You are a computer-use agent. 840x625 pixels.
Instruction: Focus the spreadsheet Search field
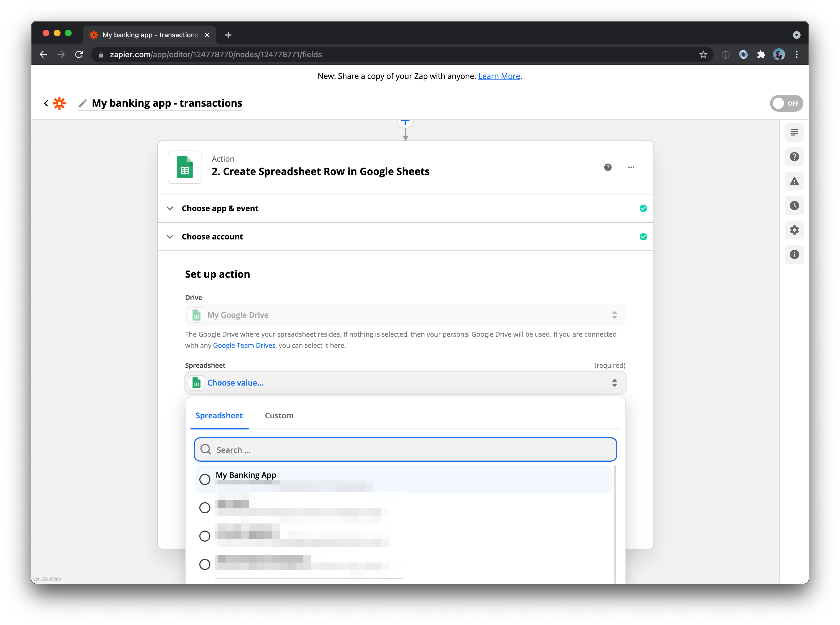point(405,450)
